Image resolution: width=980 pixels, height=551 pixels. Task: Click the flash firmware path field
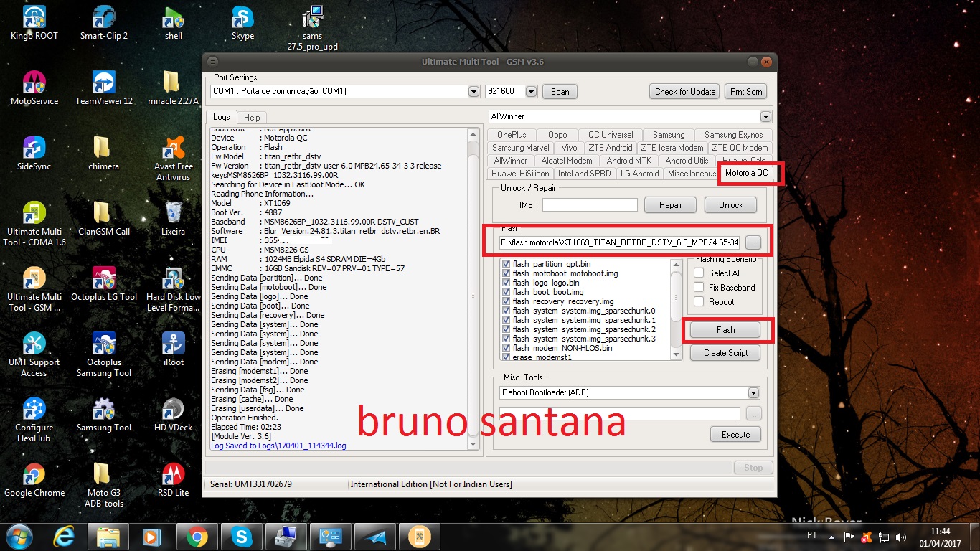(620, 242)
